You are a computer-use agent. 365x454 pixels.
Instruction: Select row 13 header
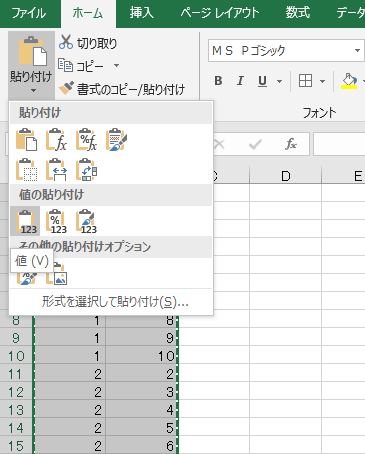pyautogui.click(x=16, y=410)
